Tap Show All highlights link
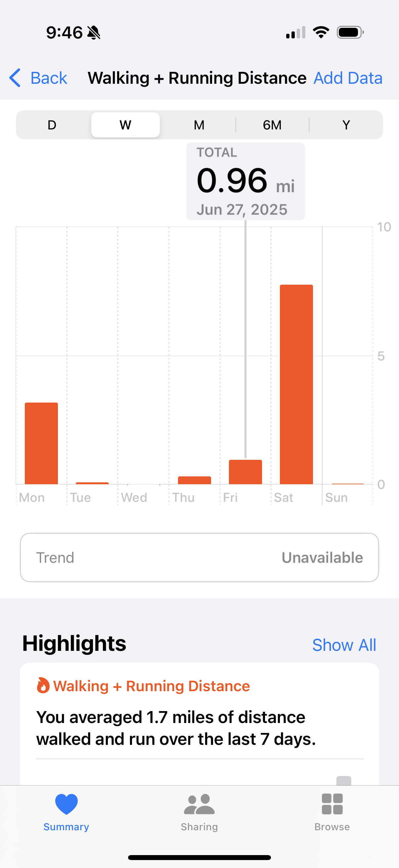Image resolution: width=399 pixels, height=868 pixels. (344, 645)
